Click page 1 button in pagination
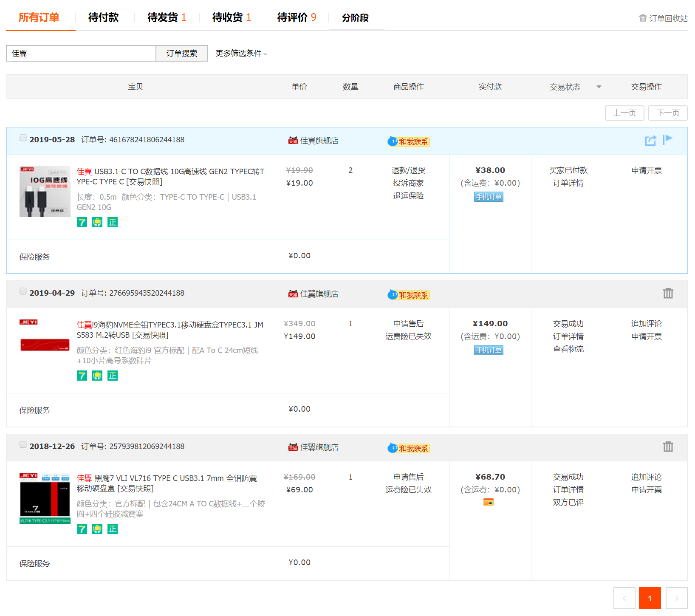Image resolution: width=695 pixels, height=616 pixels. [x=650, y=598]
